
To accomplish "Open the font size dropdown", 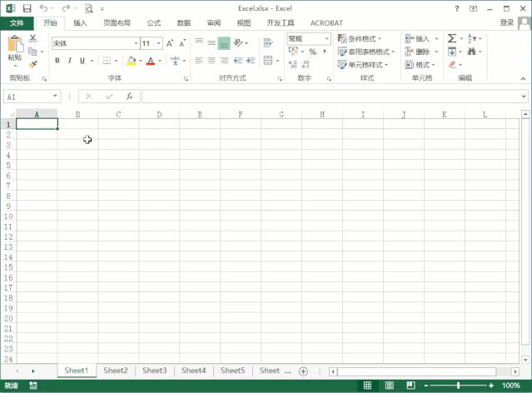I will click(x=158, y=43).
